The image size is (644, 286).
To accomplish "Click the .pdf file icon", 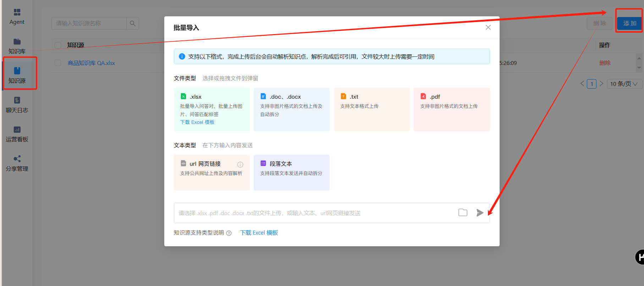I will (x=423, y=96).
